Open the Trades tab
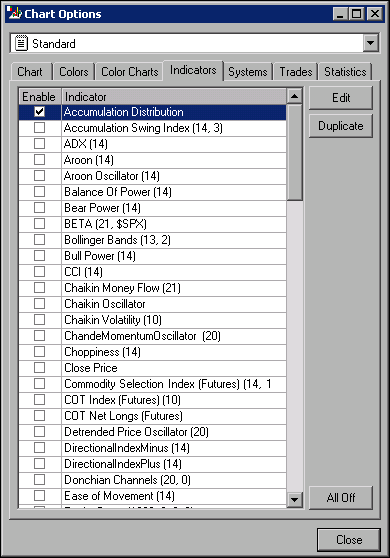This screenshot has height=558, width=390. pyautogui.click(x=295, y=72)
